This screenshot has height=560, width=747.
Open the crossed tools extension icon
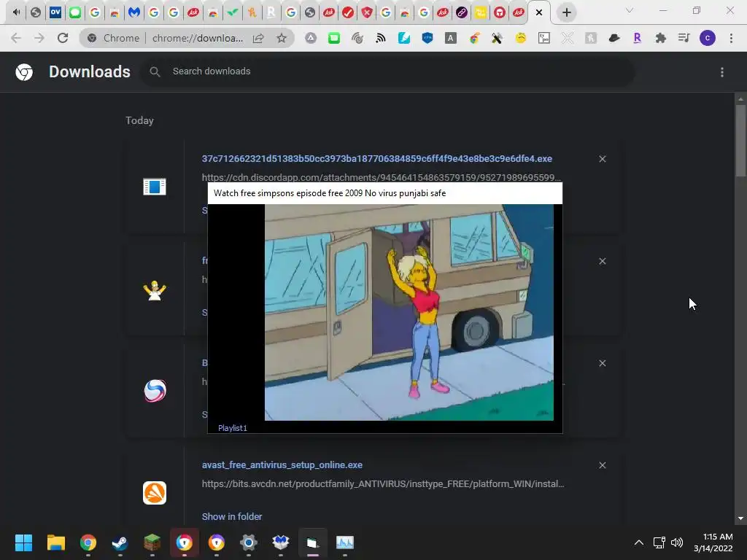(497, 38)
